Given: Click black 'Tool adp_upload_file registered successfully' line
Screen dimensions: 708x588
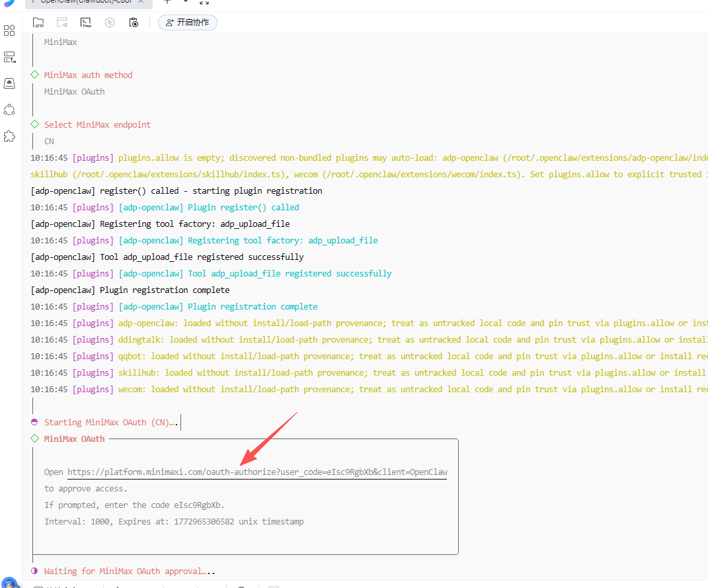Looking at the screenshot, I should (x=167, y=257).
